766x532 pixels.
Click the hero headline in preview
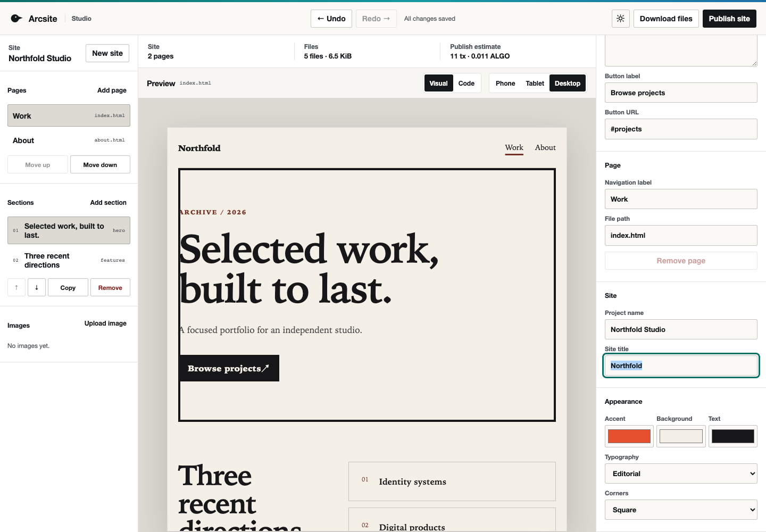tap(309, 269)
